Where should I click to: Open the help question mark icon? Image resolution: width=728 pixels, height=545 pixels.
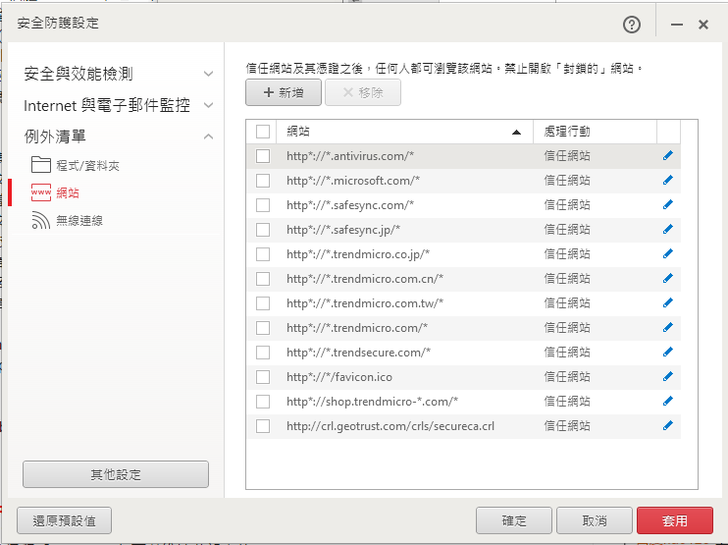point(631,24)
